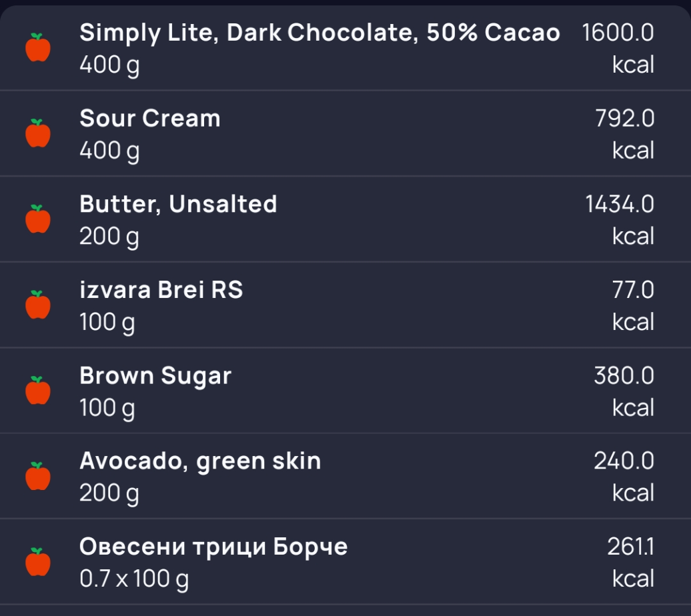Click the apple icon beside Simply Lite Dark Chocolate
The image size is (691, 616).
(x=38, y=48)
